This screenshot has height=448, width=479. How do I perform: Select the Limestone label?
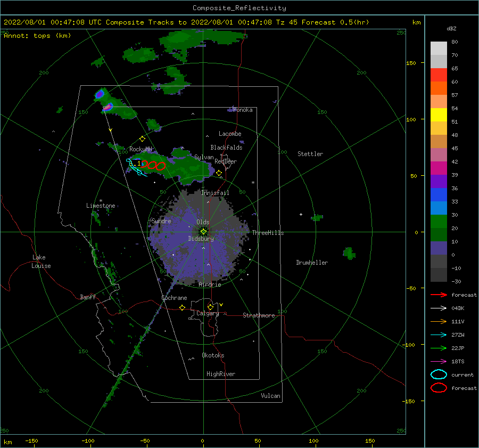point(101,206)
